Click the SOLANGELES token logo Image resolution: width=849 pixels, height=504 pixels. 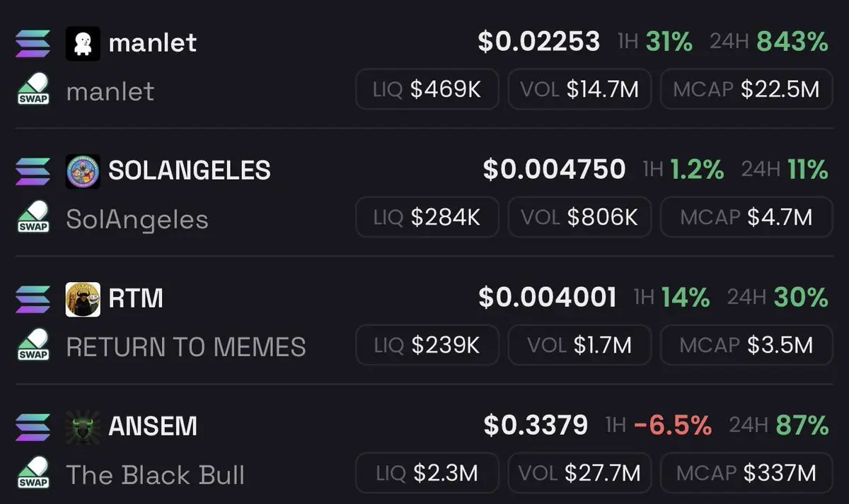coord(83,171)
